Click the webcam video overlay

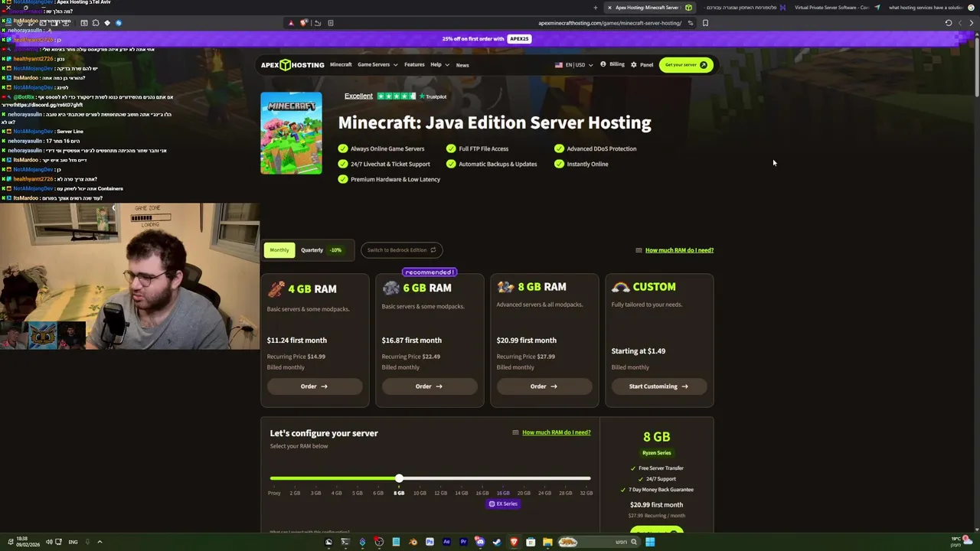[x=129, y=276]
